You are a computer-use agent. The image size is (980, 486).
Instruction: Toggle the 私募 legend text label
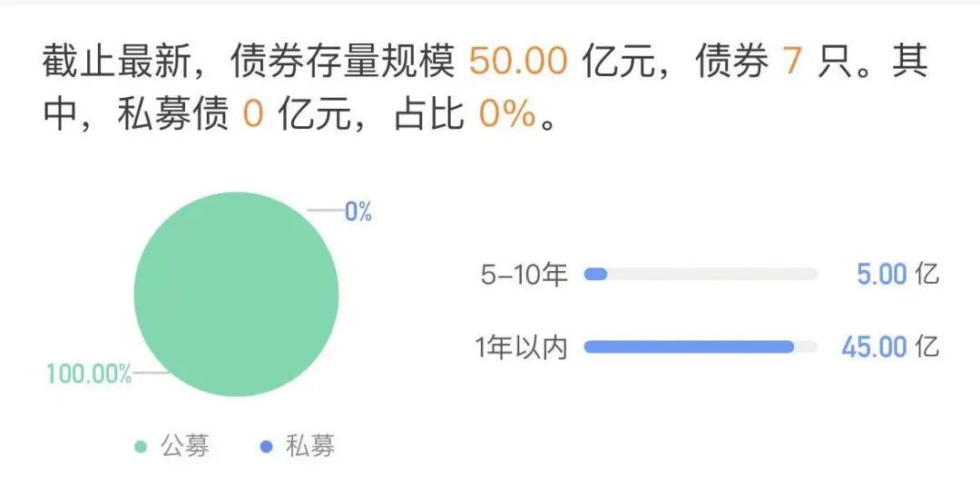click(310, 446)
